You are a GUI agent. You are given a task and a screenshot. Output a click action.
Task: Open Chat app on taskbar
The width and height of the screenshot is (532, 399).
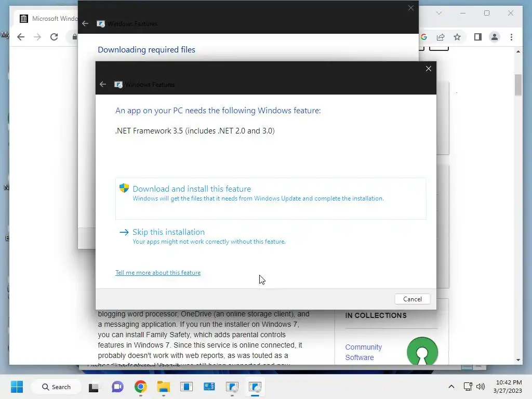(117, 387)
